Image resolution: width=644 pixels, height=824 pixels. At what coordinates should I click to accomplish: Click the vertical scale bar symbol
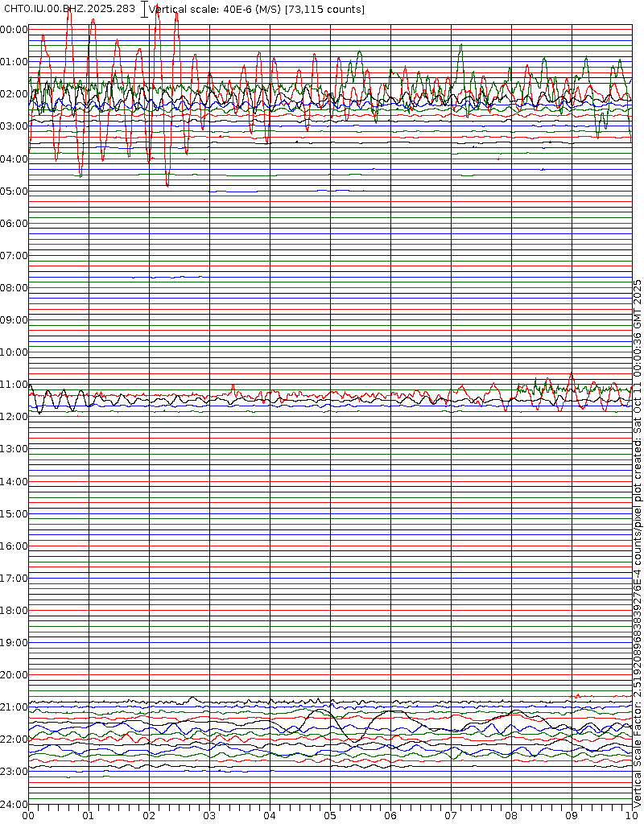click(144, 9)
